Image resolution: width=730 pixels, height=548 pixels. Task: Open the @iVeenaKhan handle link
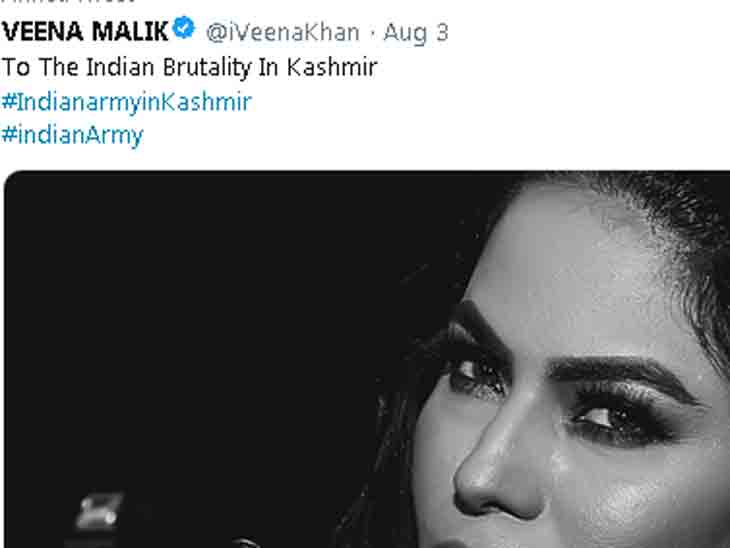(283, 33)
